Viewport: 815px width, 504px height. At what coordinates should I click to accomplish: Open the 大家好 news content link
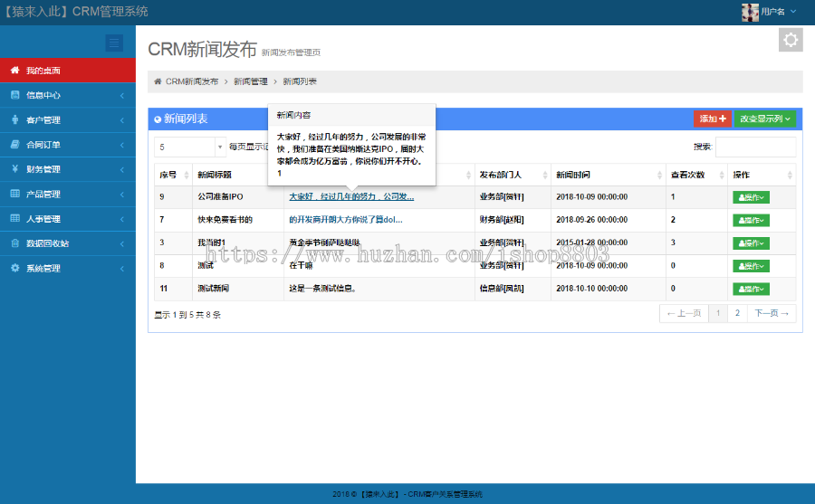(351, 196)
